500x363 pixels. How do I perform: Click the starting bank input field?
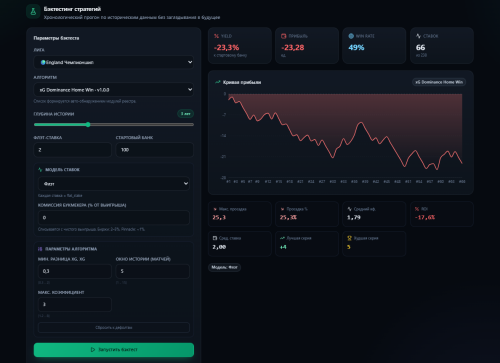point(154,150)
